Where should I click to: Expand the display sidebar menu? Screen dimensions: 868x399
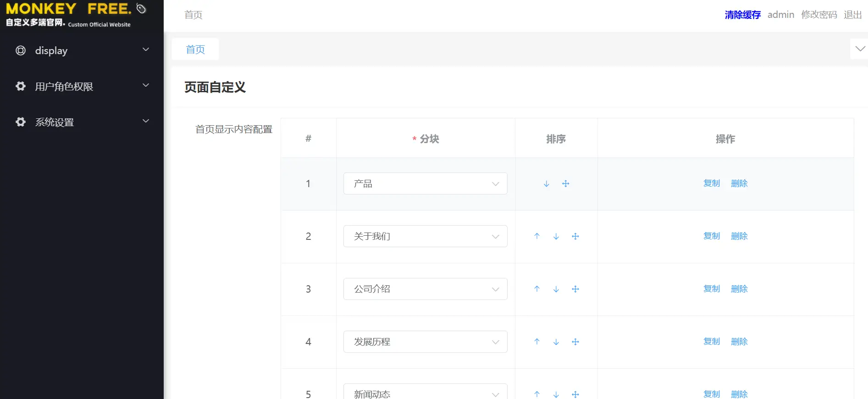pyautogui.click(x=82, y=50)
